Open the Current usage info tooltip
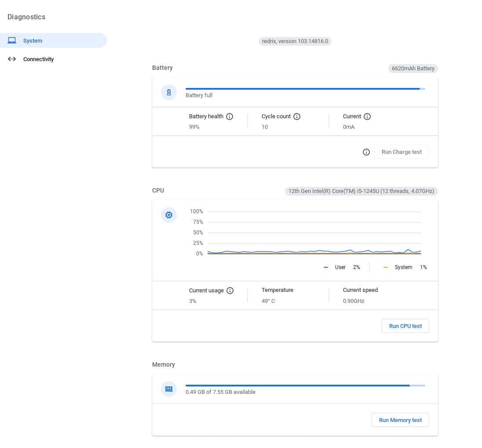This screenshot has width=482, height=448. coord(230,291)
